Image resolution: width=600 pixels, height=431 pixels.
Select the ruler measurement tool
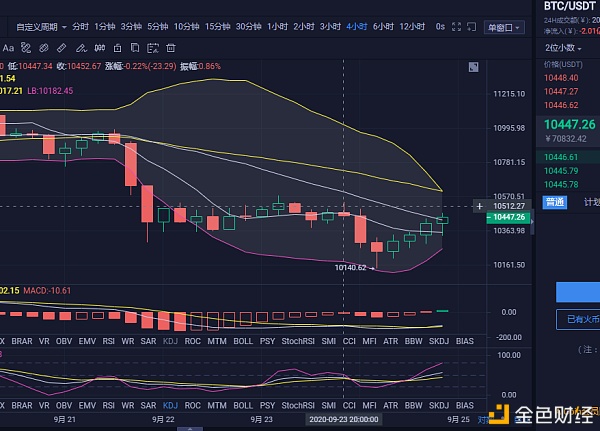pos(61,48)
